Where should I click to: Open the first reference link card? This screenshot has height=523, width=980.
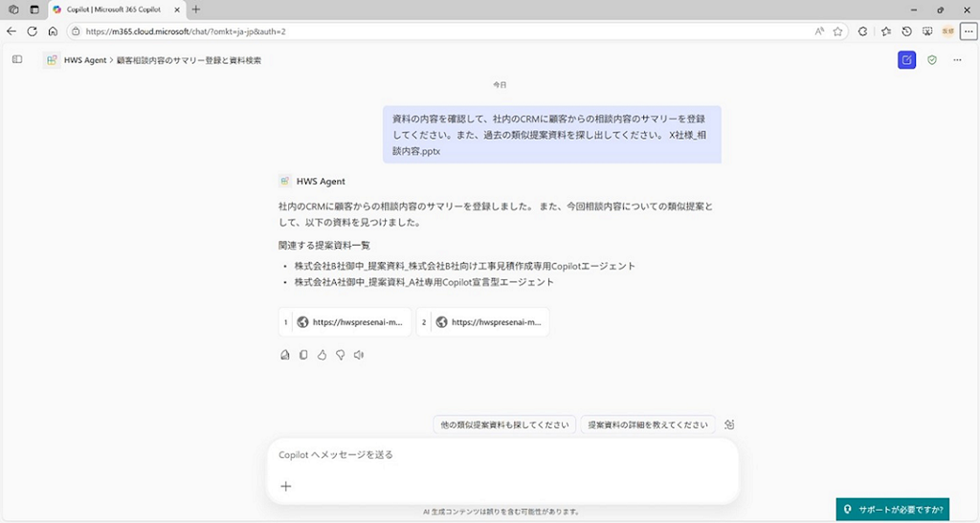point(345,322)
